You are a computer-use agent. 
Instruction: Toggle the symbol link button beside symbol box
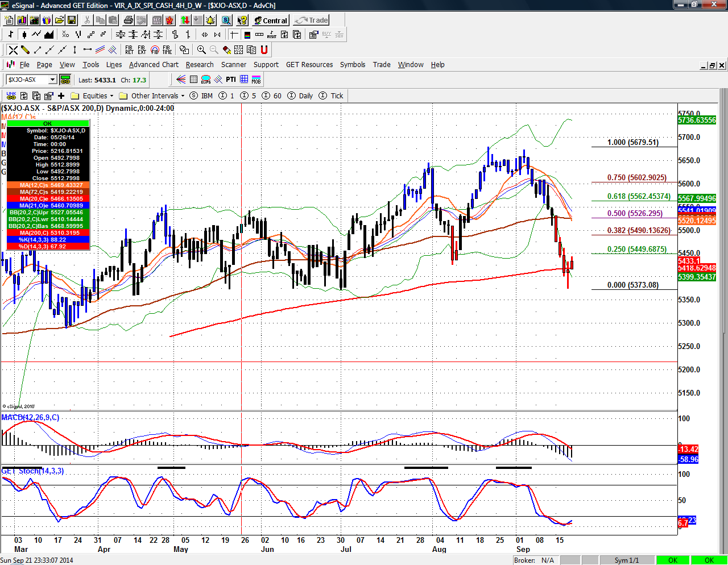65,80
